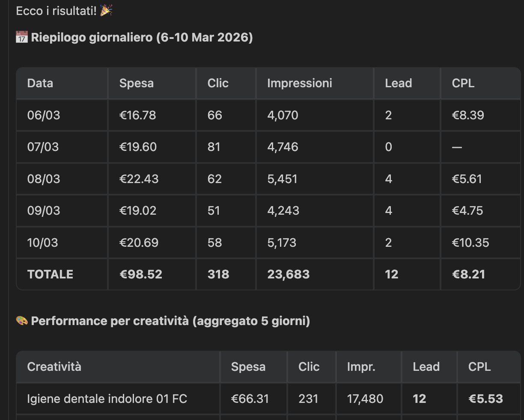Select the €4.75 CPL cell
The height and width of the screenshot is (420, 524).
(467, 210)
